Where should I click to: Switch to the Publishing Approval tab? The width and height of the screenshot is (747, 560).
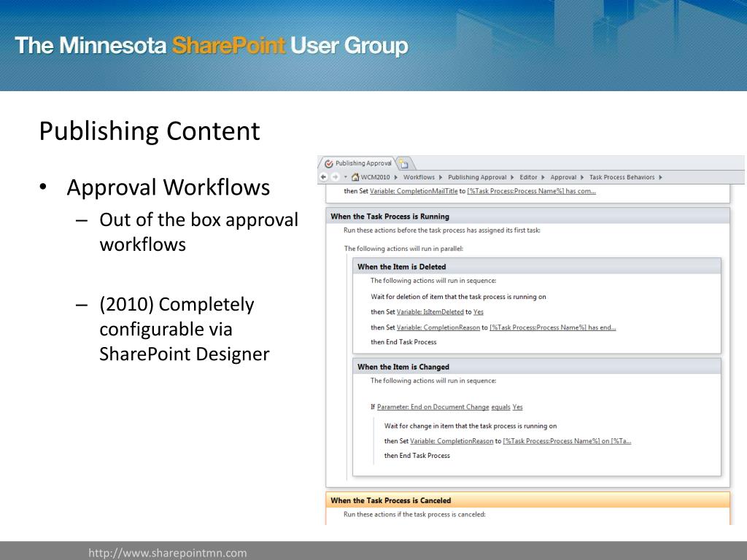[358, 163]
